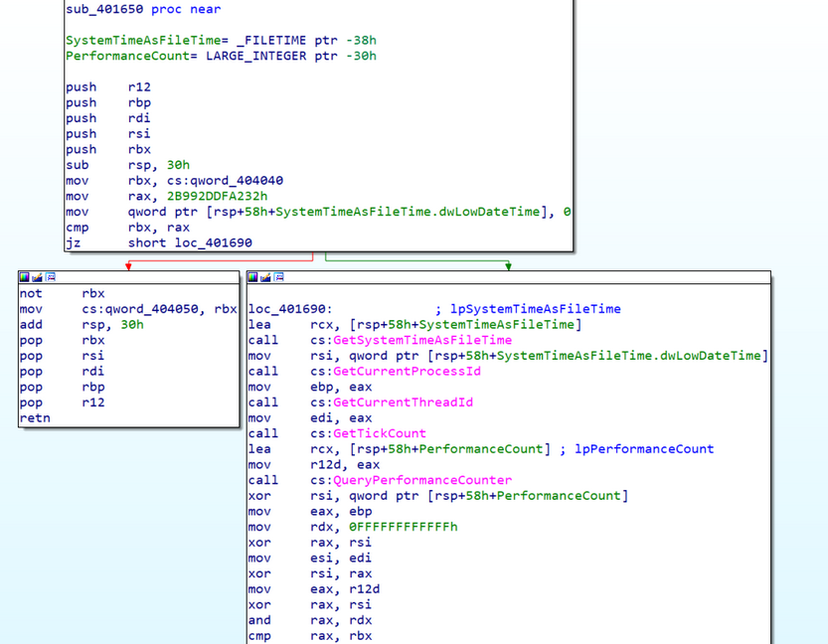
Task: Click the PerformanceCount variable declaration
Action: (x=221, y=56)
